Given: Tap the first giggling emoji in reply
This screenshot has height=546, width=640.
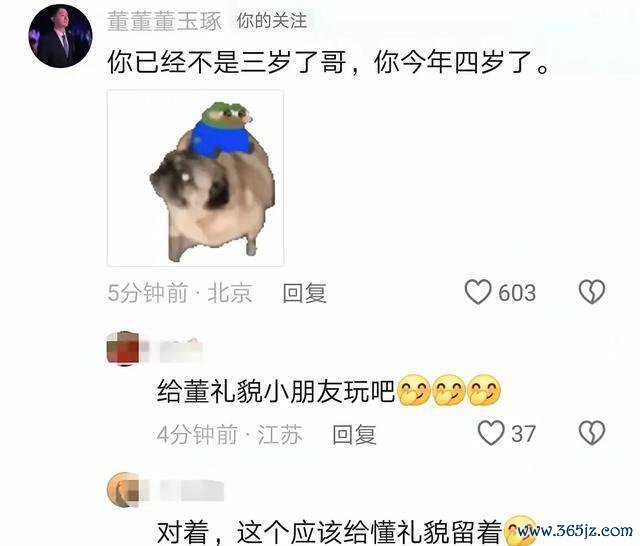Looking at the screenshot, I should [x=414, y=391].
